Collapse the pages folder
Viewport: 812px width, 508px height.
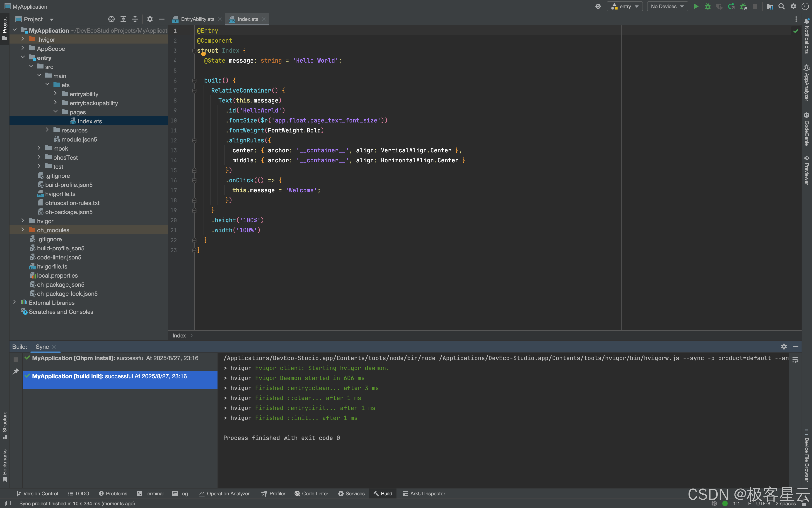pos(55,112)
